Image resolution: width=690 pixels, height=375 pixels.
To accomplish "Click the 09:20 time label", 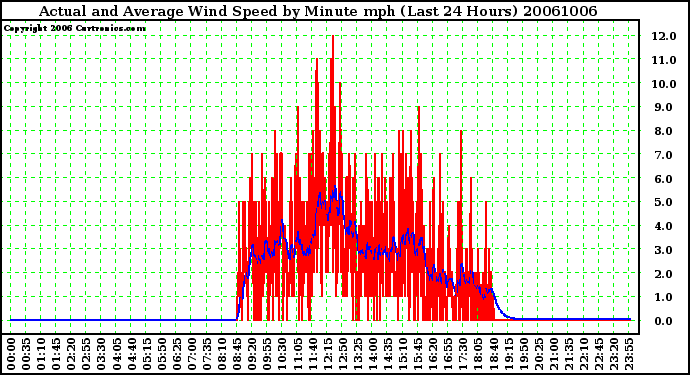I will 252,354.
